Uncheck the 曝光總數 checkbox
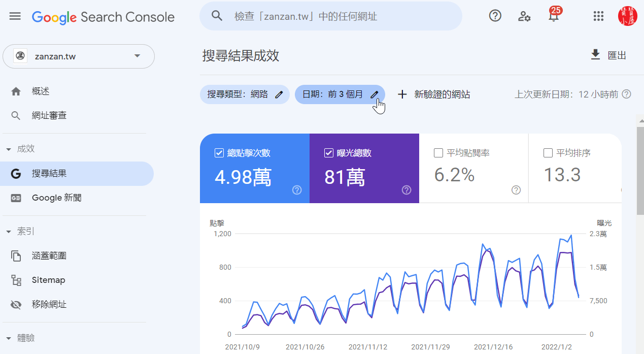 click(329, 153)
